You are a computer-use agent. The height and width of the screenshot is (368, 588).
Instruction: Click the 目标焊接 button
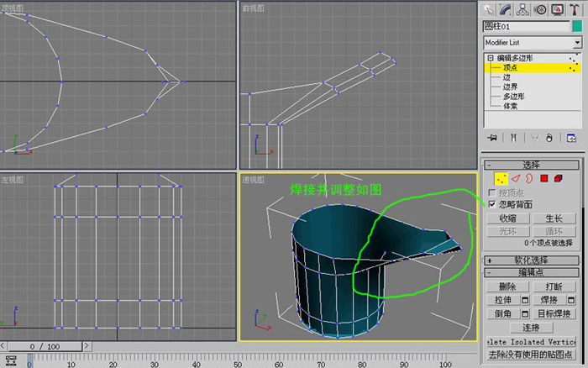[554, 313]
